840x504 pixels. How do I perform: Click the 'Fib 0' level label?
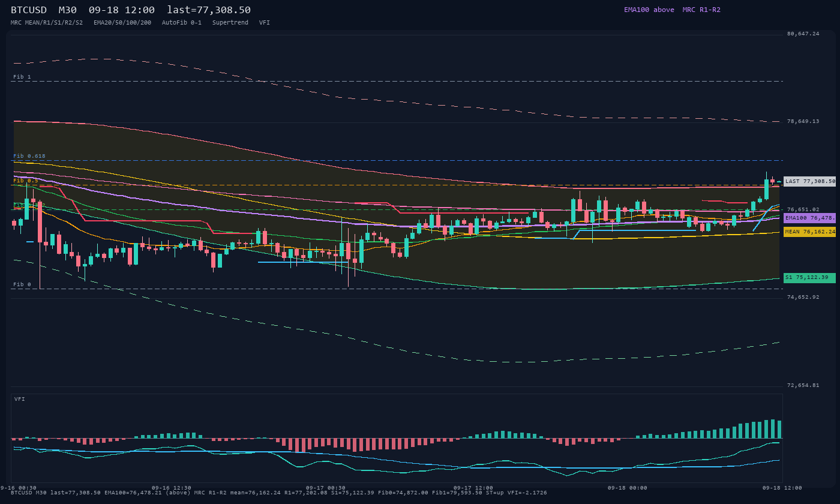pyautogui.click(x=22, y=284)
